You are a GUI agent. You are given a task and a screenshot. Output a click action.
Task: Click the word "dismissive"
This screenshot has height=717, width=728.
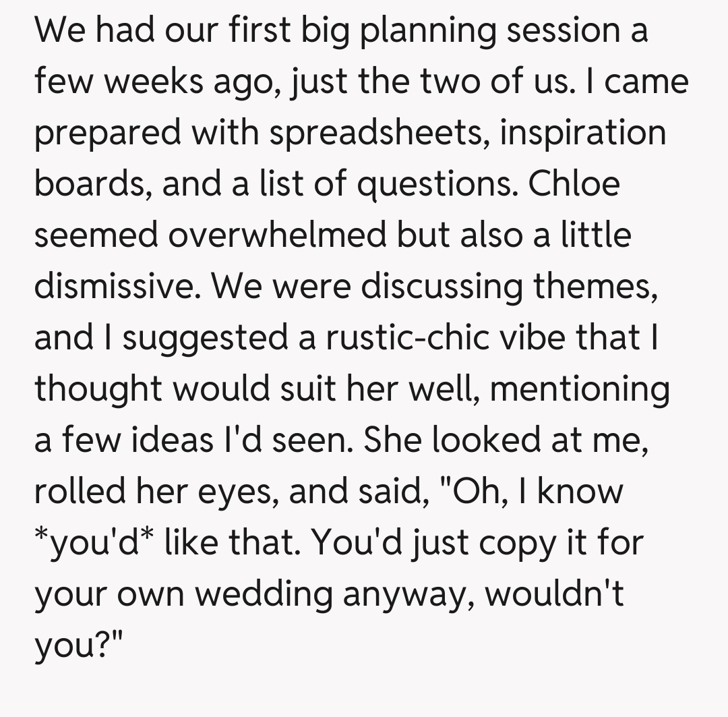coord(117,286)
